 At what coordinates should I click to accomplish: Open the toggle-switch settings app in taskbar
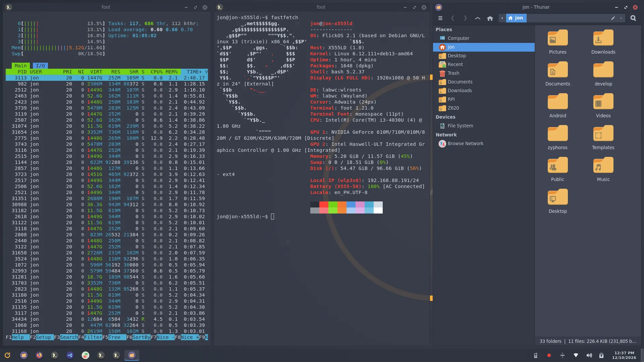click(x=86, y=355)
